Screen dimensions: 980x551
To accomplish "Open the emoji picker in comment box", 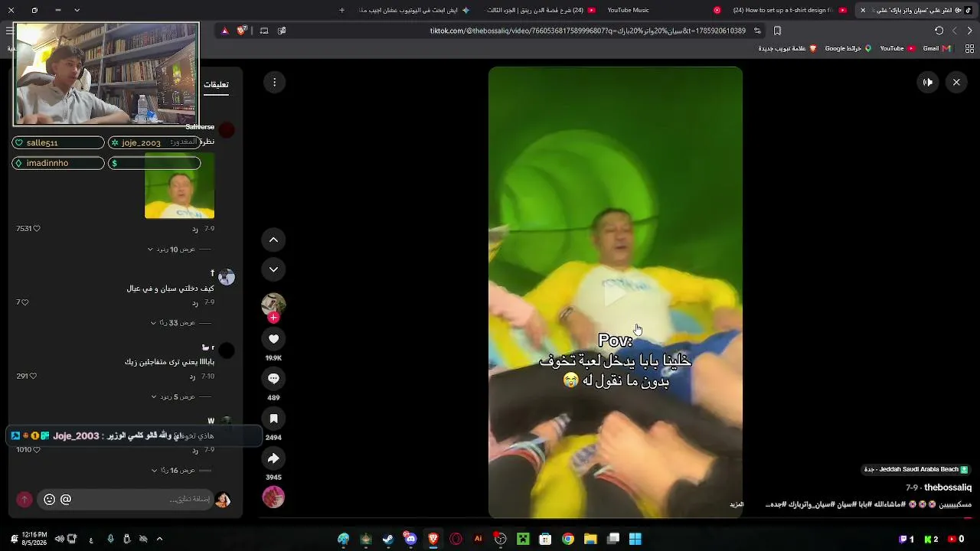I will (x=50, y=499).
